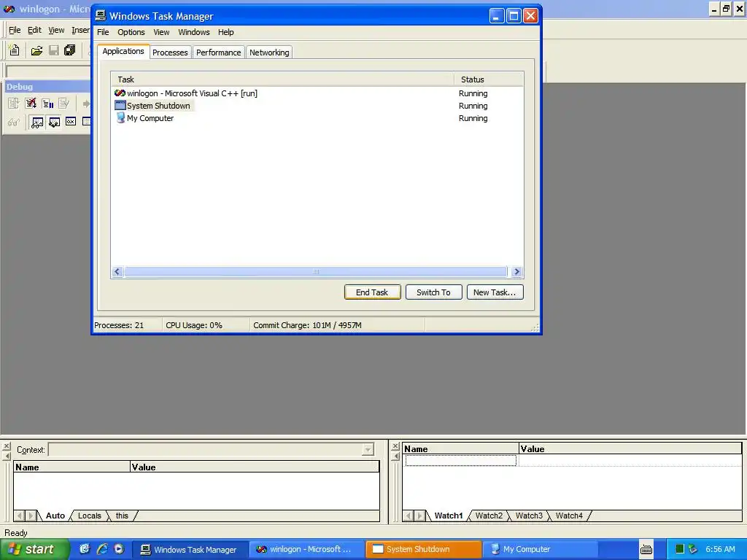Screen dimensions: 747x560
Task: Click QuickWatch glasses icon in Debug toolbar
Action: [13, 122]
